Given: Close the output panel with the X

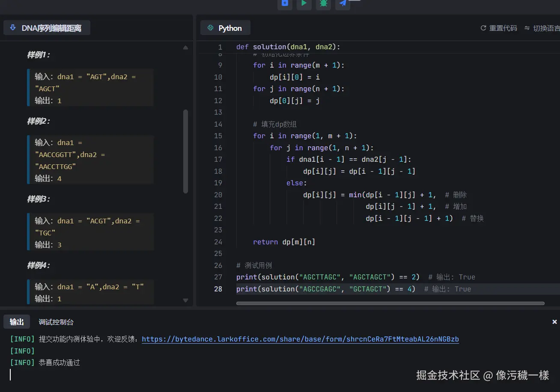Looking at the screenshot, I should [x=554, y=322].
